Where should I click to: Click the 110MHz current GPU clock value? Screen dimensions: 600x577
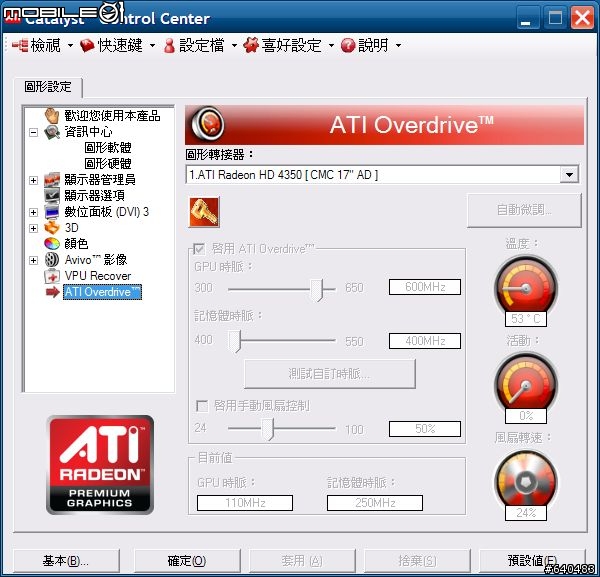245,503
